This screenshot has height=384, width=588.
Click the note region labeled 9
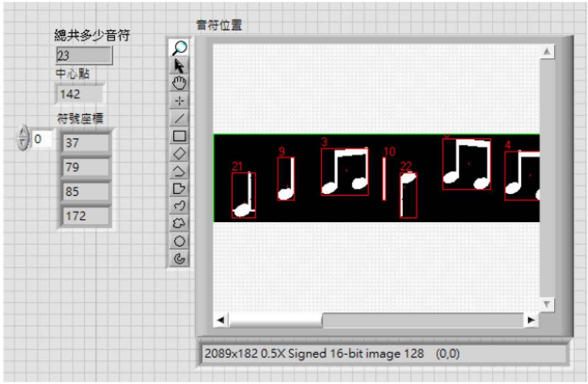pyautogui.click(x=286, y=178)
